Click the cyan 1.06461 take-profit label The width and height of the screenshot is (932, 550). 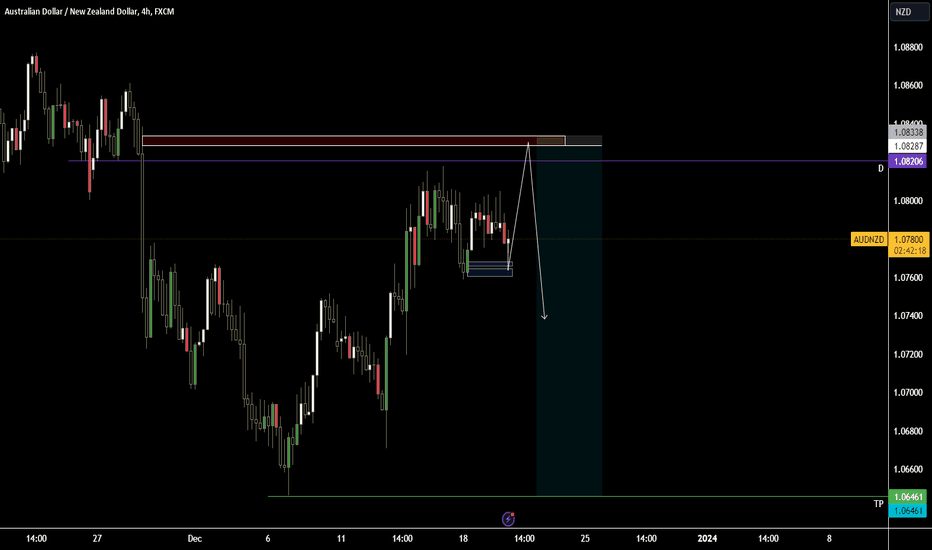pyautogui.click(x=908, y=510)
